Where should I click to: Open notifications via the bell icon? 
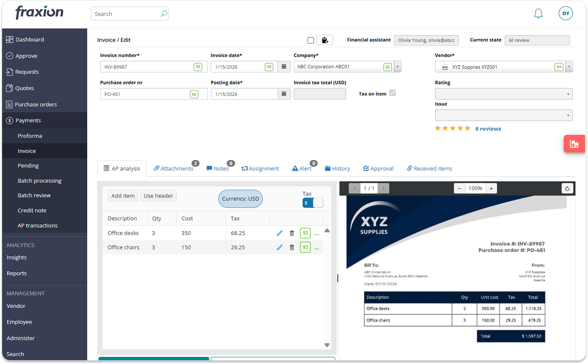point(539,13)
